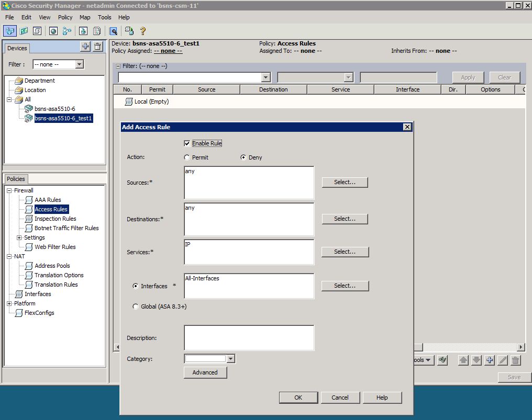Switch to Device View toolbar icon
The image size is (532, 420).
(x=10, y=31)
